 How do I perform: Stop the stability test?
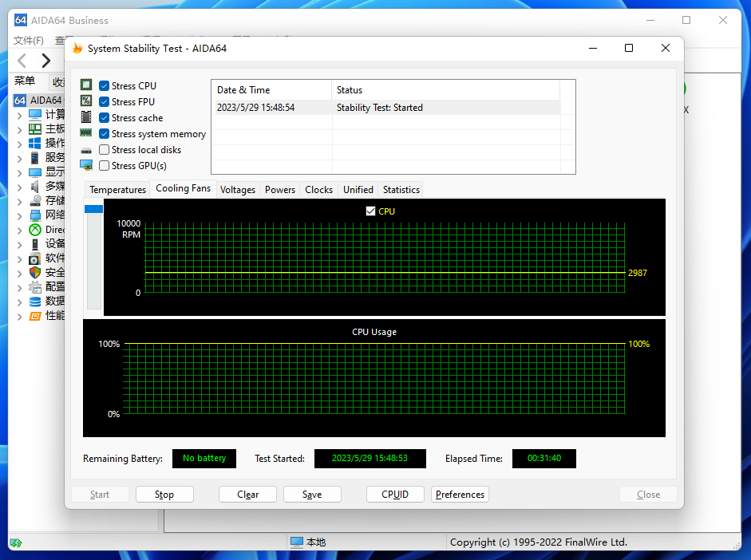[164, 495]
